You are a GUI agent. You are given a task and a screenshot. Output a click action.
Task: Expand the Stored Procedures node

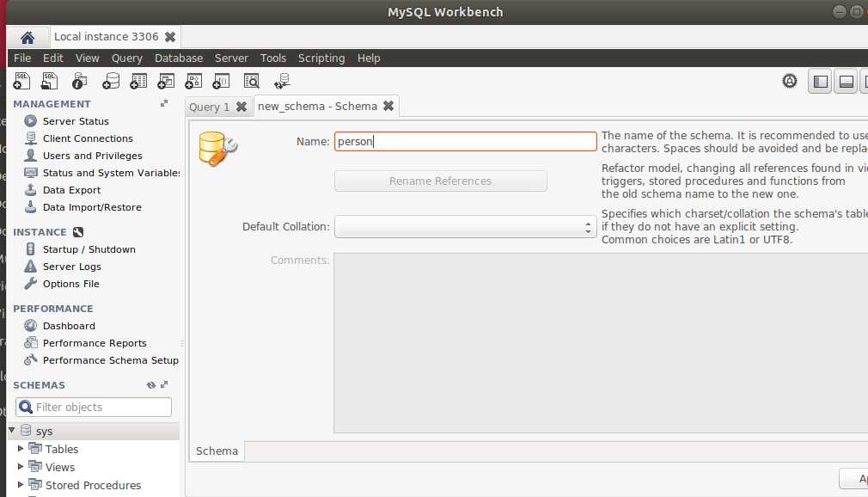[21, 485]
